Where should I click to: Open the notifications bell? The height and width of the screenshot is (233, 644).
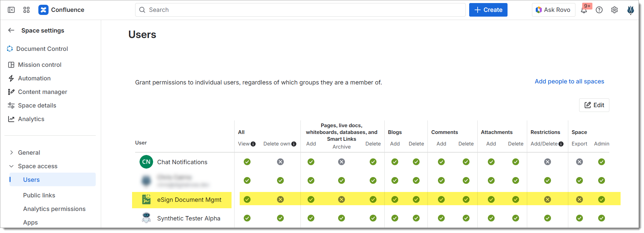[x=584, y=10]
